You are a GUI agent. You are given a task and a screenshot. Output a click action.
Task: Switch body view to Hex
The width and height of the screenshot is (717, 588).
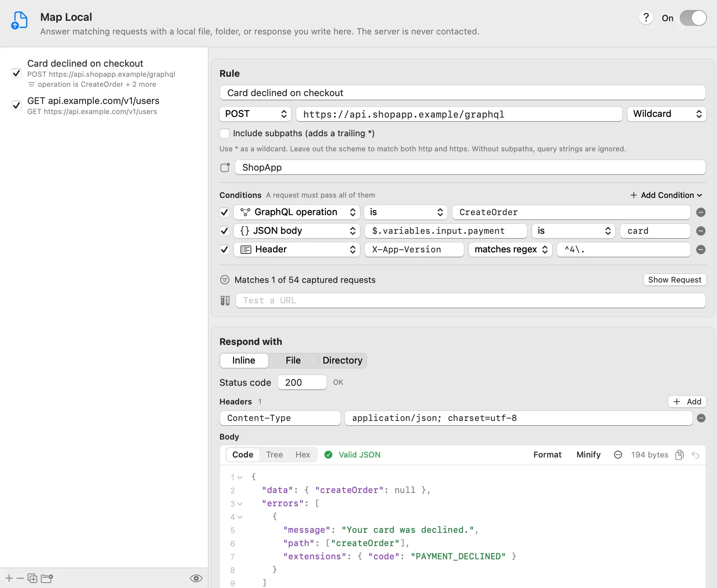click(303, 455)
